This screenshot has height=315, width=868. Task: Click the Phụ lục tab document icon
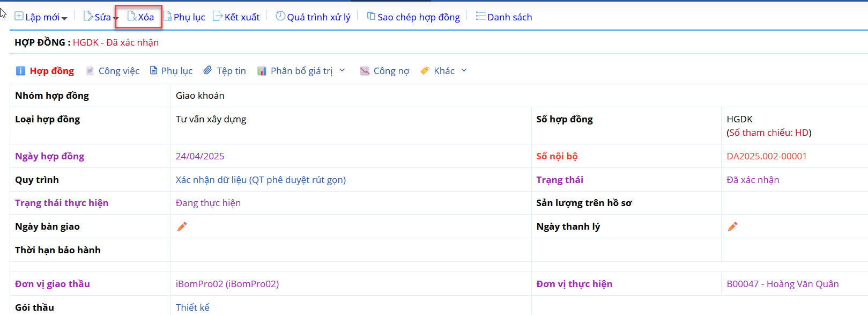pyautogui.click(x=154, y=70)
